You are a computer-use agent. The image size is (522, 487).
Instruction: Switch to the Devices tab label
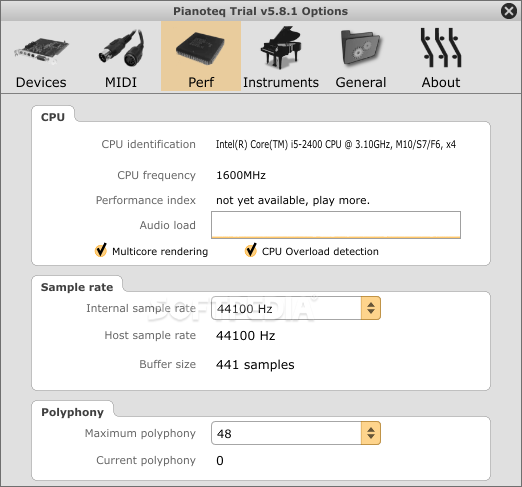[x=41, y=82]
